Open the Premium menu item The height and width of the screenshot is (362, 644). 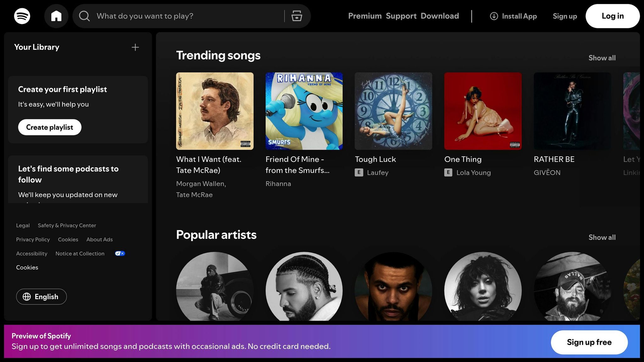[364, 16]
